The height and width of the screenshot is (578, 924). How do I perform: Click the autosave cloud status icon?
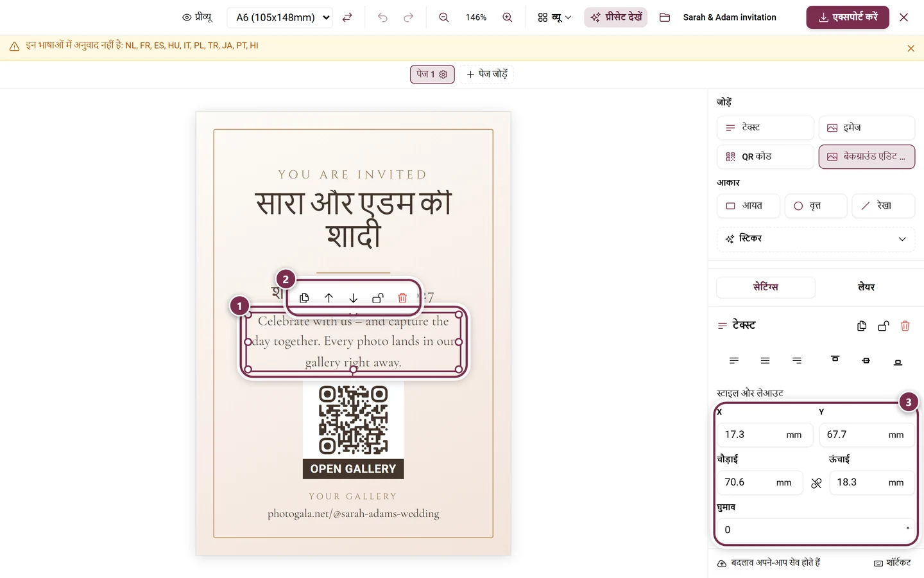pos(722,563)
